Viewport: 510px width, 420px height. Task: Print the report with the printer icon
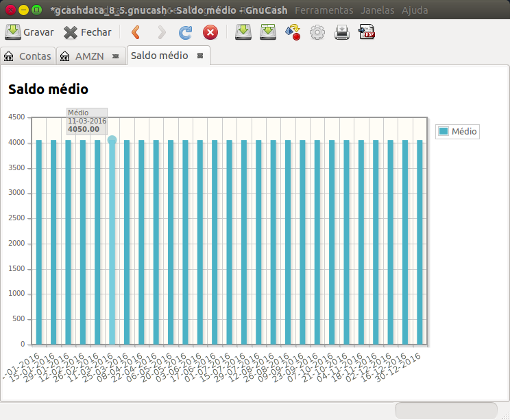[342, 32]
